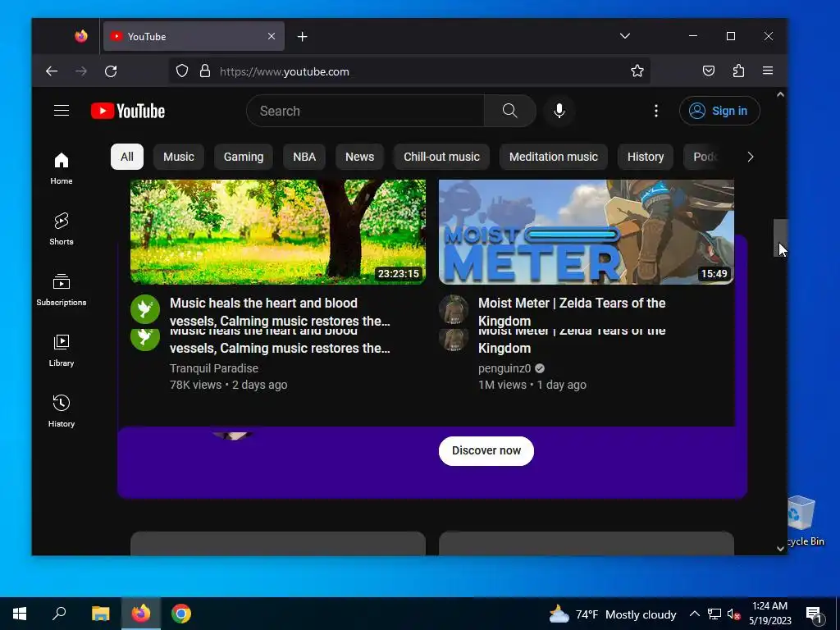Start voice search with microphone icon

tap(559, 111)
